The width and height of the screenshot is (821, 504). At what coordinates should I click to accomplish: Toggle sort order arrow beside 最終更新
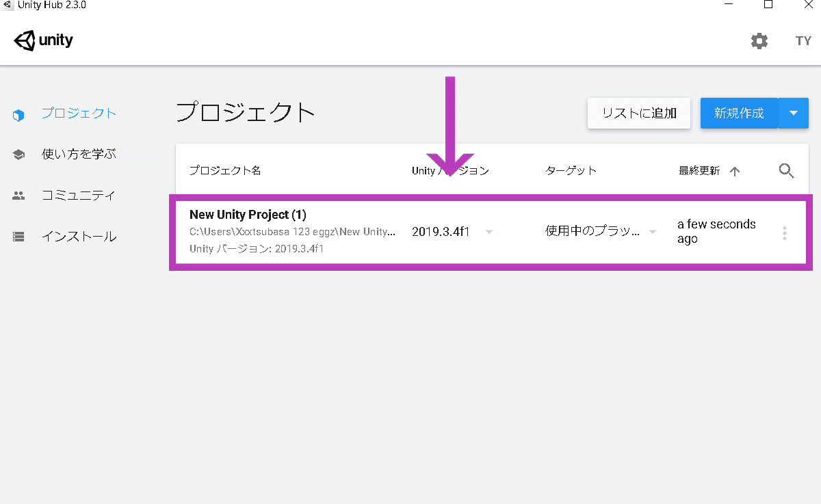pyautogui.click(x=735, y=172)
